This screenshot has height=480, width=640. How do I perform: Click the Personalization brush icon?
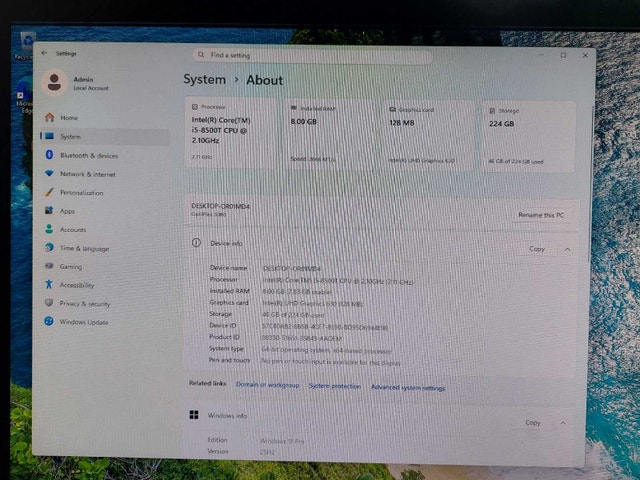(49, 192)
